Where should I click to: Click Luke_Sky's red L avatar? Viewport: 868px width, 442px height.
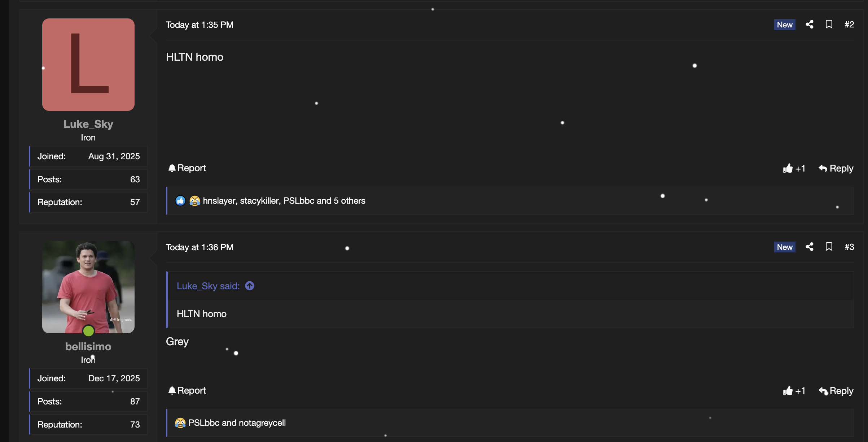click(88, 65)
